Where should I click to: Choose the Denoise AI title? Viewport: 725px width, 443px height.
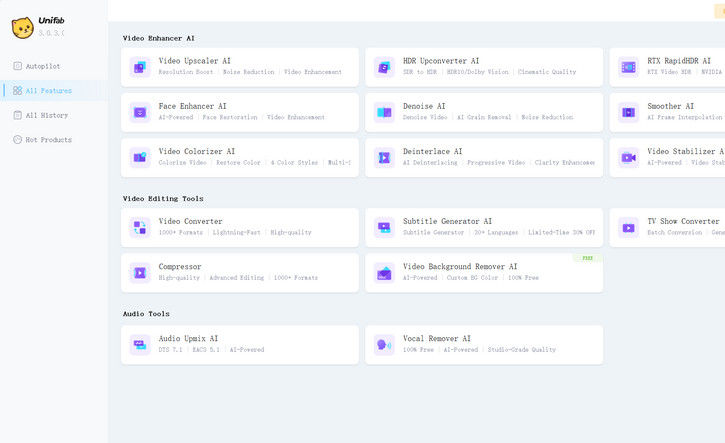[424, 106]
